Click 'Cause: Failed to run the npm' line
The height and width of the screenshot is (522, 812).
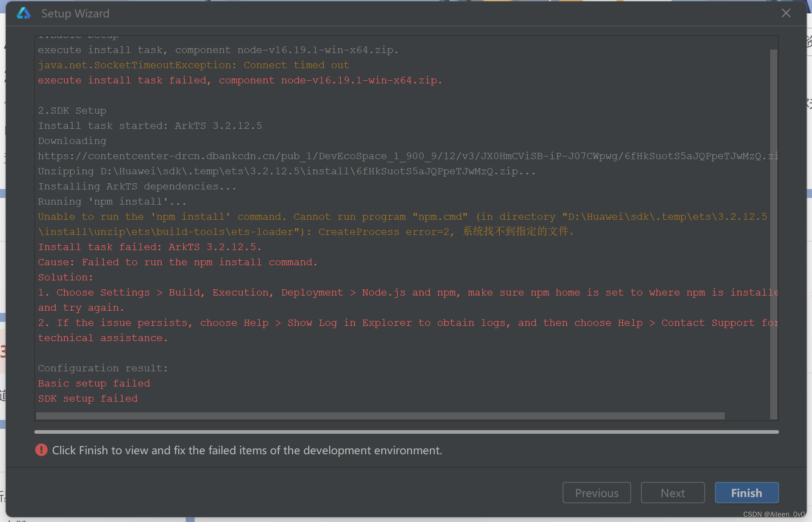coord(178,262)
